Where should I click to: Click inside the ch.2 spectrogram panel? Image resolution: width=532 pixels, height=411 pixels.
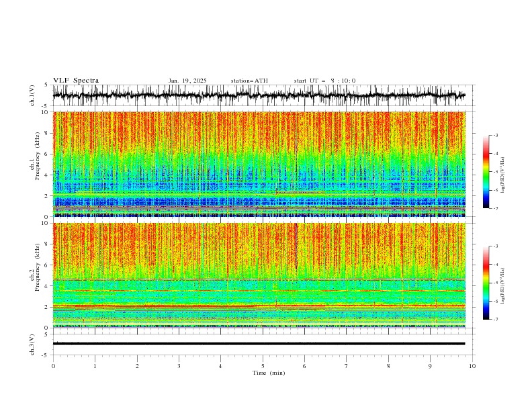pyautogui.click(x=259, y=275)
